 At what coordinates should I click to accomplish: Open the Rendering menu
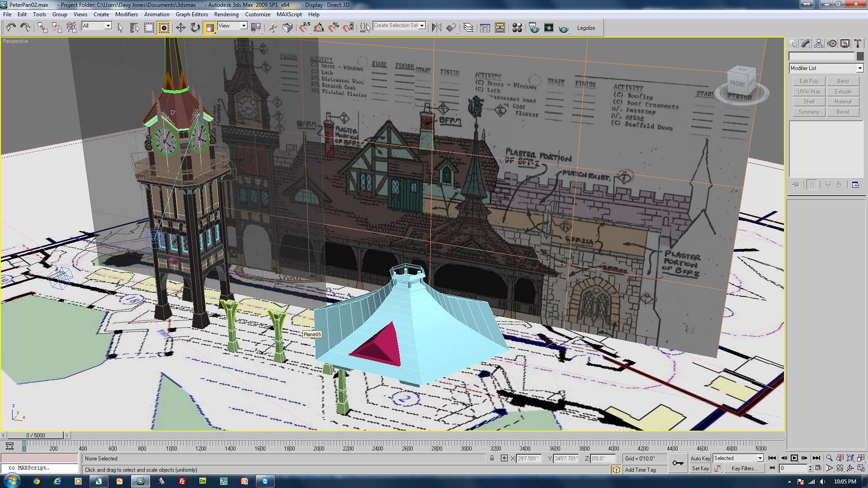(x=226, y=14)
